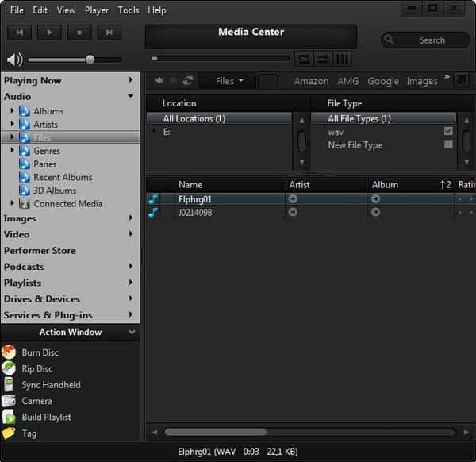
Task: Uncheck the wav file type checkbox
Action: tap(448, 131)
